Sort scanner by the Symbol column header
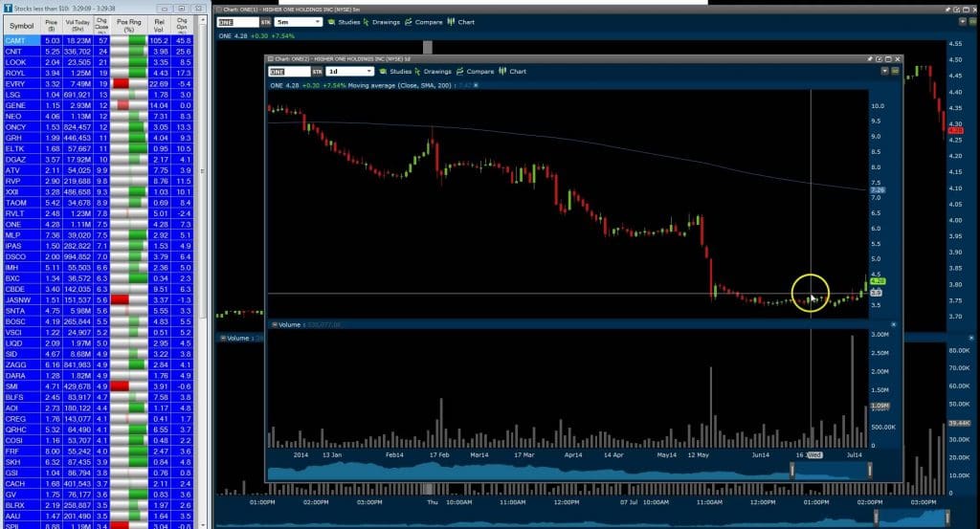 click(21, 26)
